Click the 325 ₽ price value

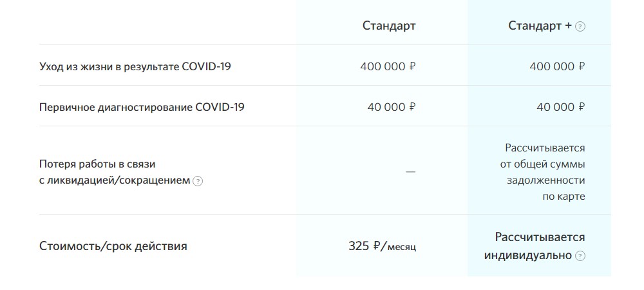pyautogui.click(x=365, y=246)
